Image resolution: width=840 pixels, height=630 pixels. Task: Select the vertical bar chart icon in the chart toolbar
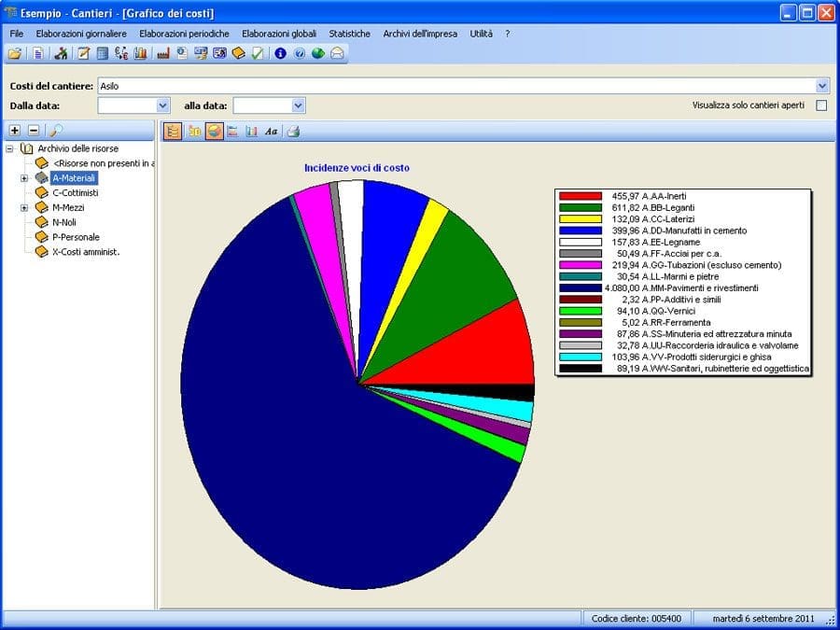pos(252,132)
